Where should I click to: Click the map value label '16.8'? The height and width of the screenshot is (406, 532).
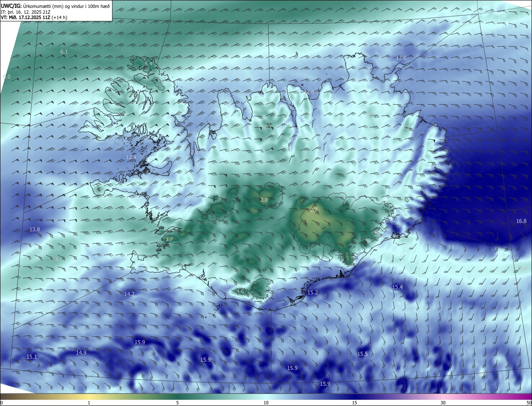(521, 221)
